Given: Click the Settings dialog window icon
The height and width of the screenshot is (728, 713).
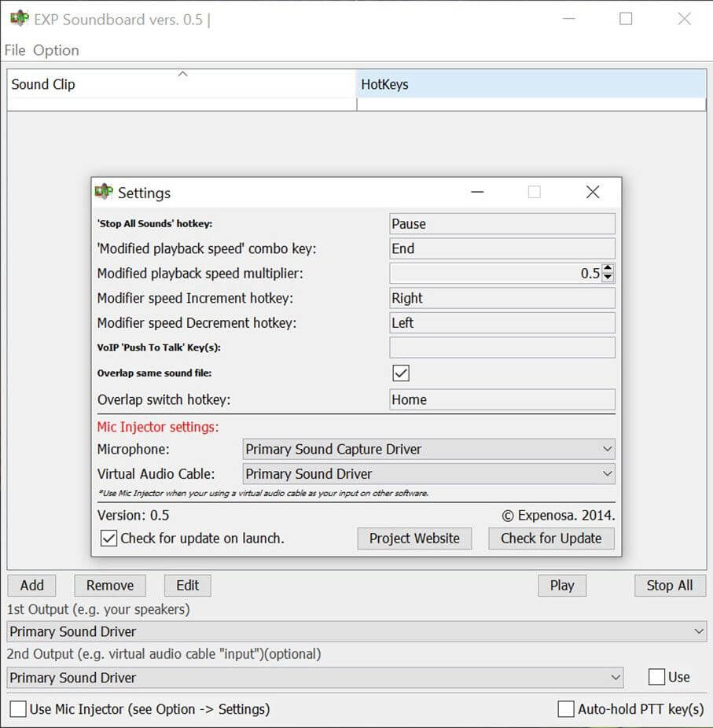Looking at the screenshot, I should (103, 192).
